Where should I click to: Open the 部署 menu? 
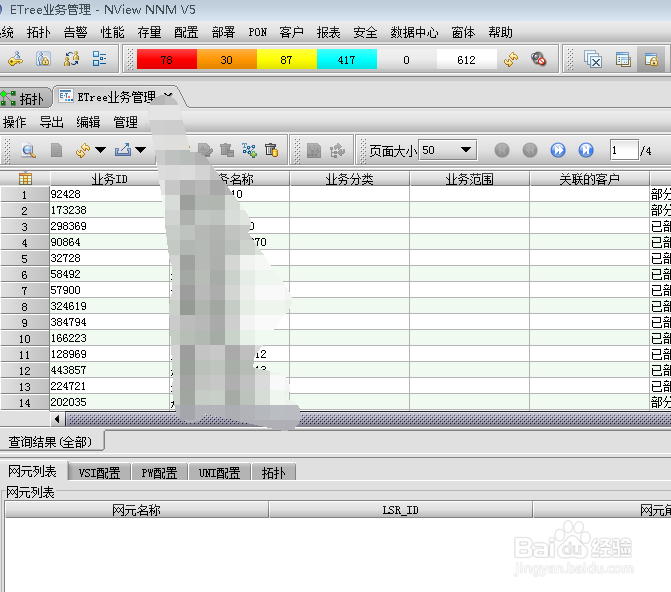(x=223, y=33)
